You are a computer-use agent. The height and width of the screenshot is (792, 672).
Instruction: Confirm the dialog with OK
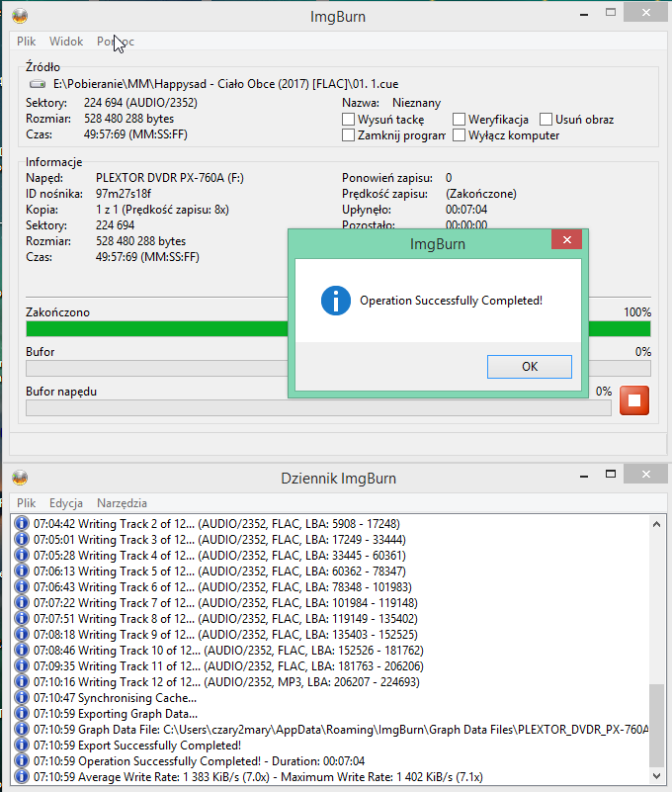point(529,367)
